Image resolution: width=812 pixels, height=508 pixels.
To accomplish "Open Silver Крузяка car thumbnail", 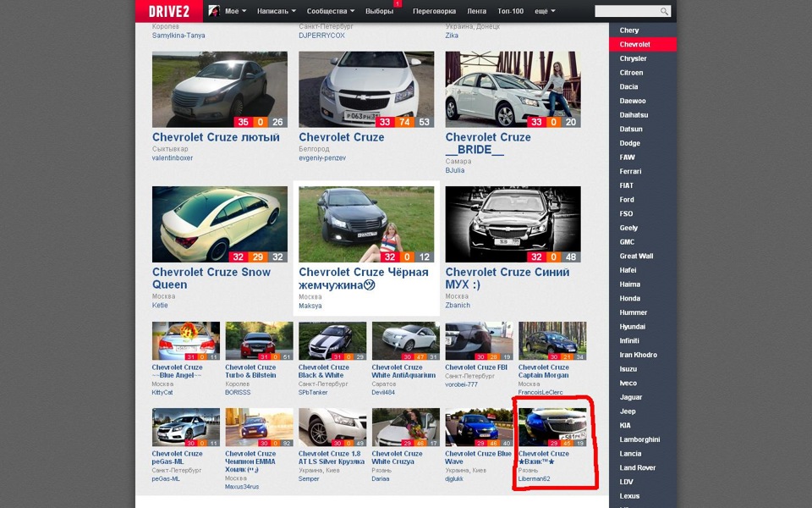I will coord(332,427).
